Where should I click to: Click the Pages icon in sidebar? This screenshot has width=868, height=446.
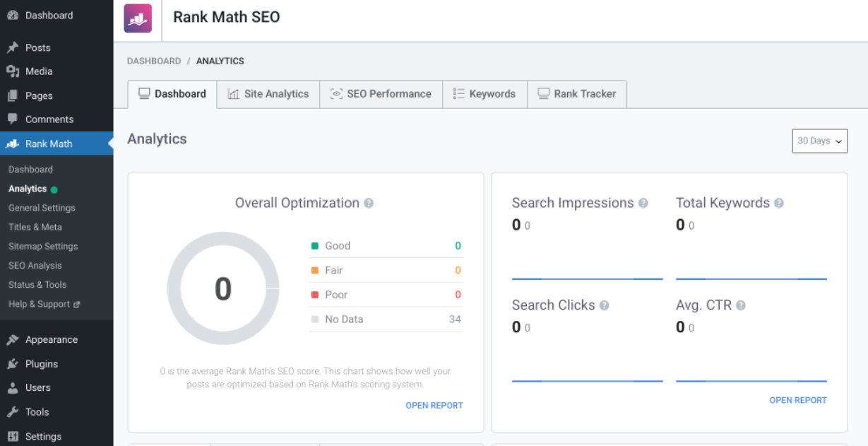coord(13,95)
